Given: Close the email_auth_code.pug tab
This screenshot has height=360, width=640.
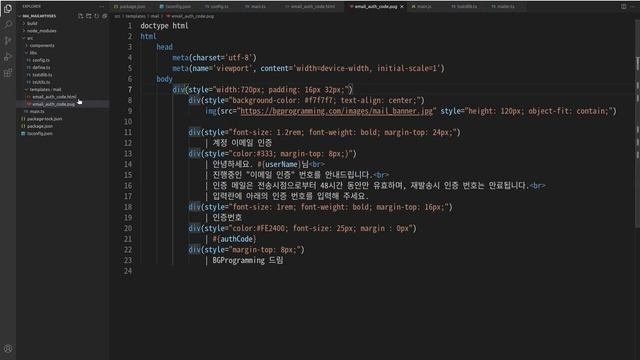Looking at the screenshot, I should 402,7.
